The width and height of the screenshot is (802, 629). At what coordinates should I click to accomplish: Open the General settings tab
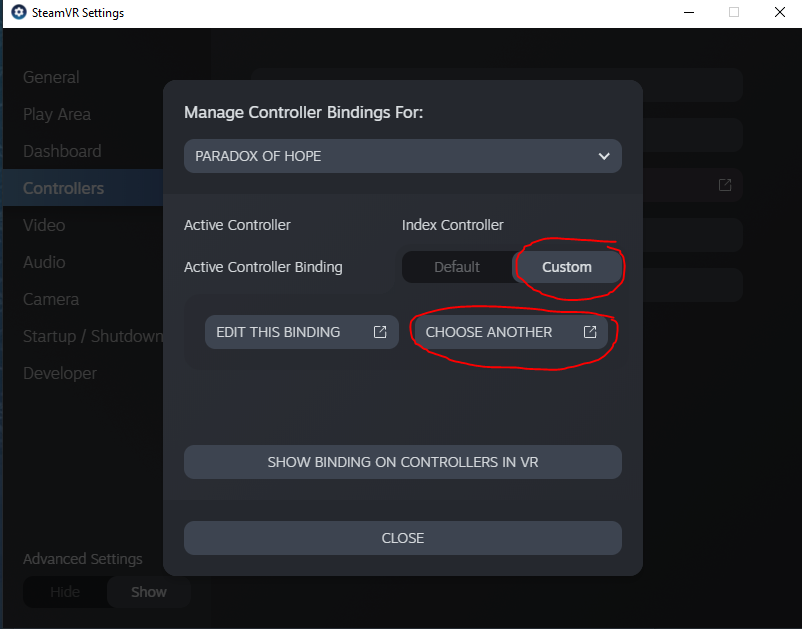51,77
